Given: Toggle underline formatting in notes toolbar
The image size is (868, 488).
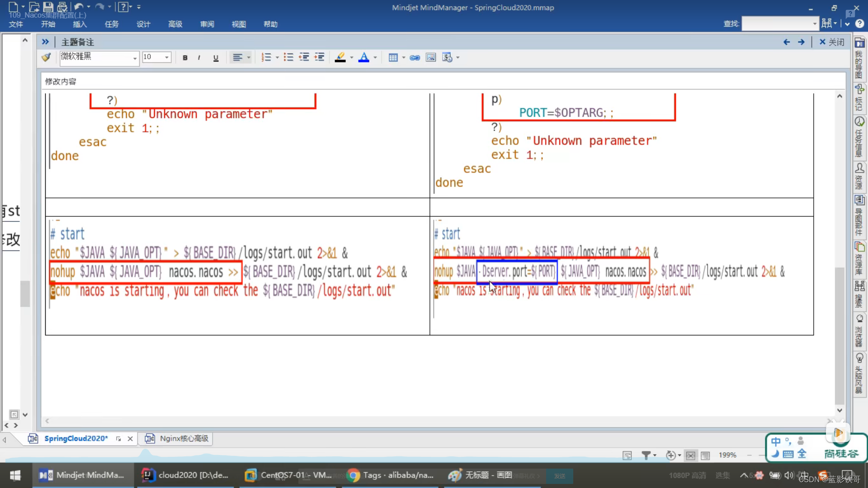Looking at the screenshot, I should tap(216, 57).
